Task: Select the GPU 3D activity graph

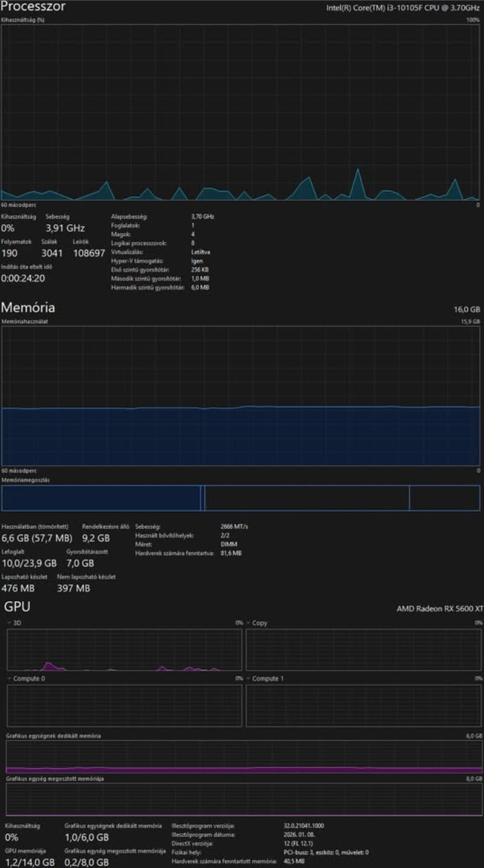Action: click(x=125, y=649)
